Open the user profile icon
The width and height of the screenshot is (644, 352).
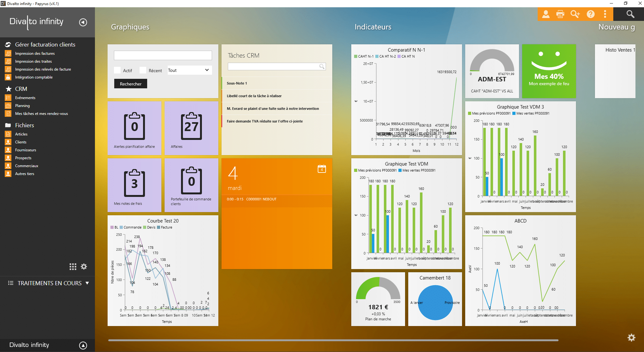click(546, 14)
